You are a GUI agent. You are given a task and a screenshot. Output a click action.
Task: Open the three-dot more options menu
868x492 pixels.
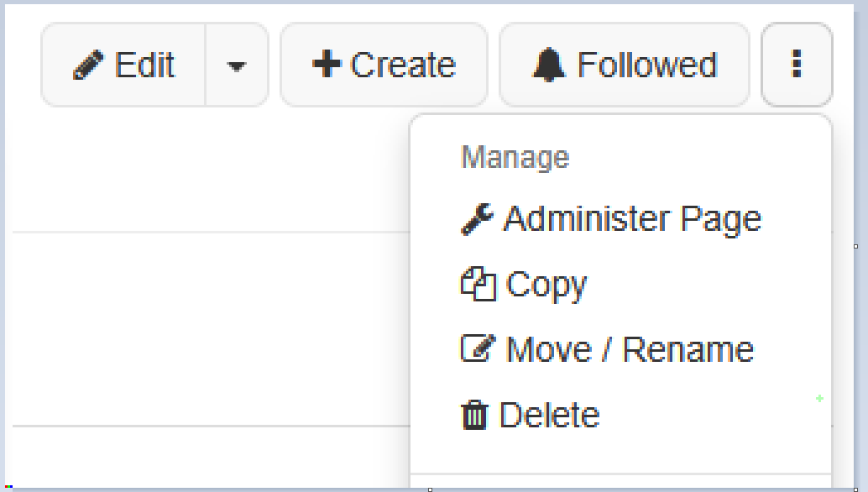pyautogui.click(x=797, y=64)
